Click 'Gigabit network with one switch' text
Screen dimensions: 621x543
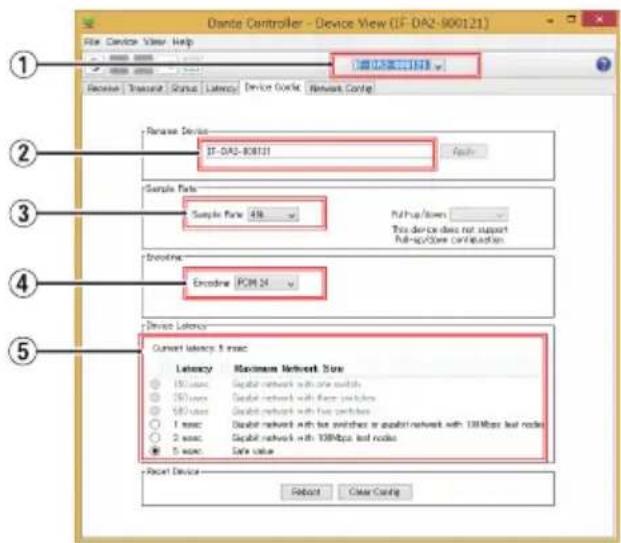click(296, 384)
